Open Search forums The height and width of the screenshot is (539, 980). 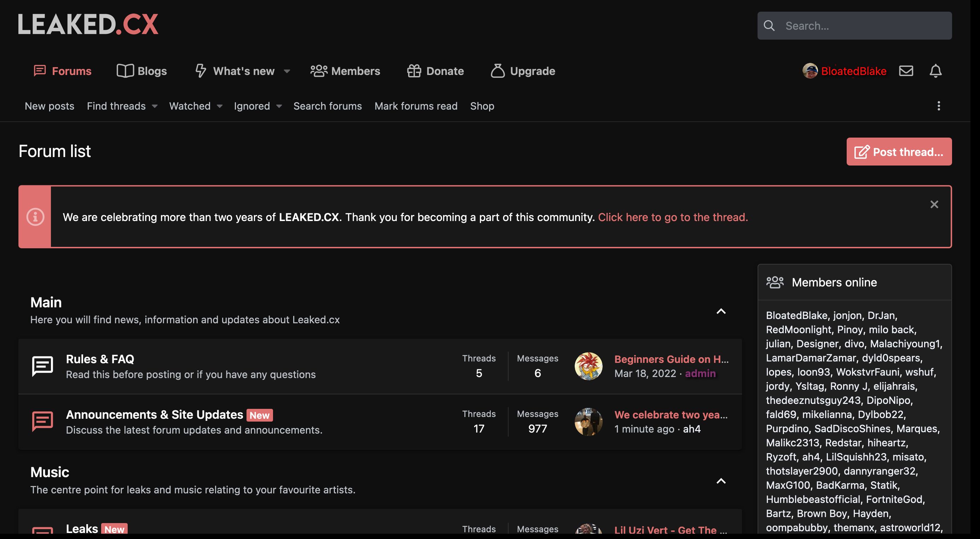327,106
